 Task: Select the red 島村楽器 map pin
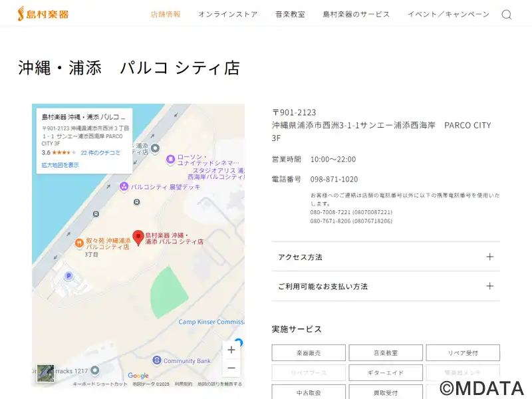(x=138, y=237)
